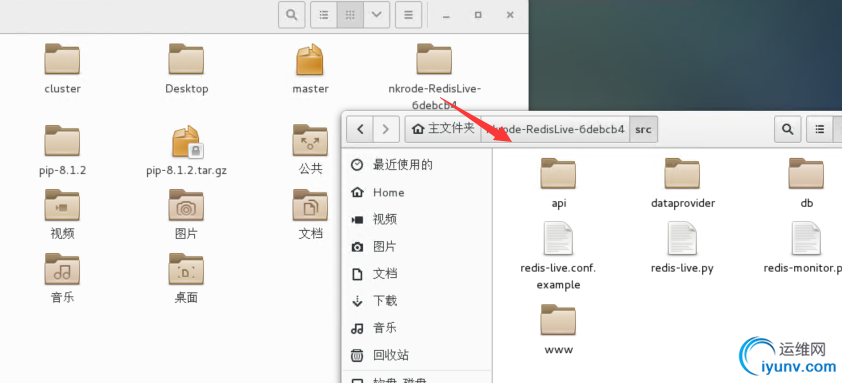Select the master archive package icon
Screen dimensions: 842x383
[310, 59]
